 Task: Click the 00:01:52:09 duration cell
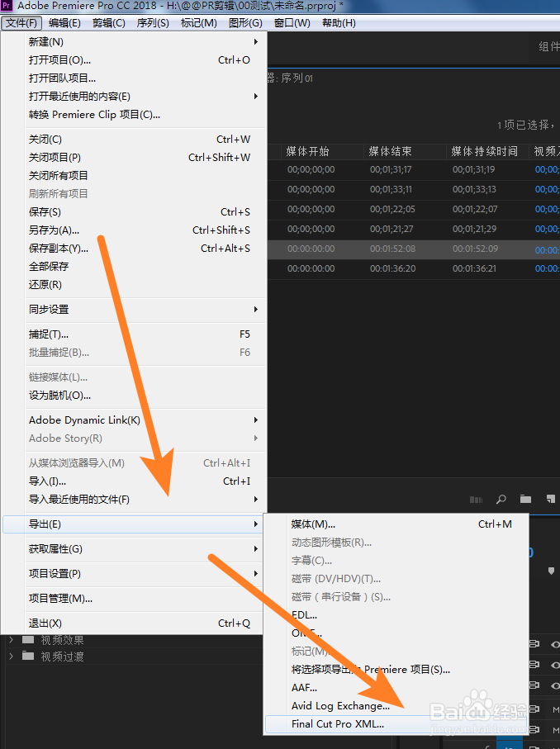pos(475,249)
